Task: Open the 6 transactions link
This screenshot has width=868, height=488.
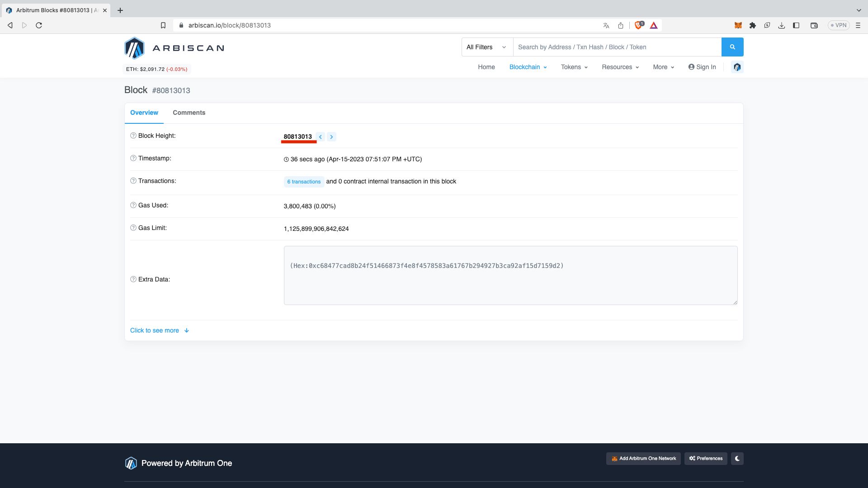Action: tap(304, 182)
